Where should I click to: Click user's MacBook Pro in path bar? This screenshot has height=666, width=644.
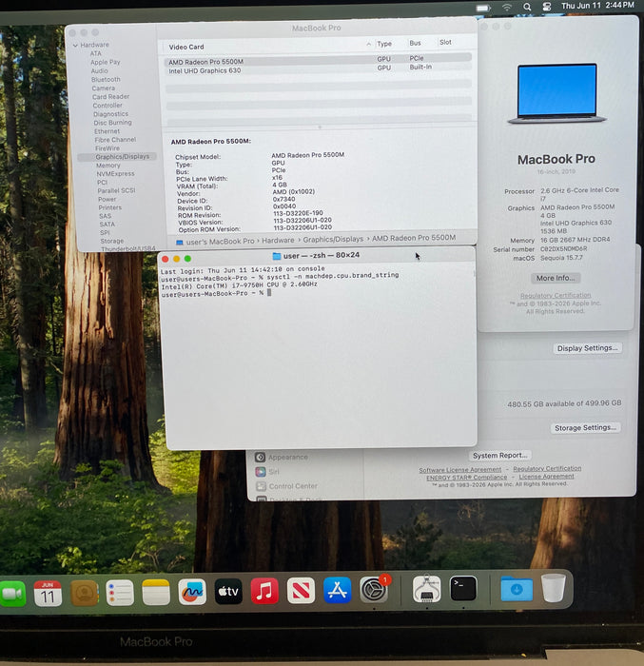point(220,242)
